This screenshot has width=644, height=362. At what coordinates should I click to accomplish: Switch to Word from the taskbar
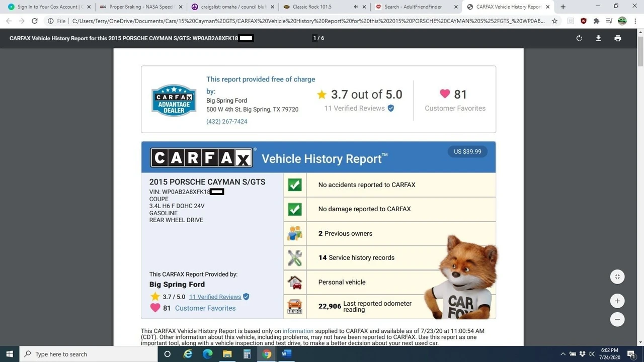tap(286, 354)
